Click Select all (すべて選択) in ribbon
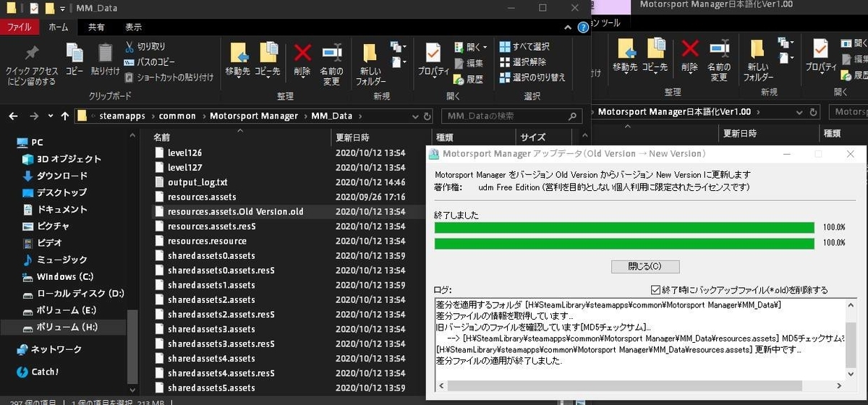This screenshot has width=868, height=405. pos(524,47)
